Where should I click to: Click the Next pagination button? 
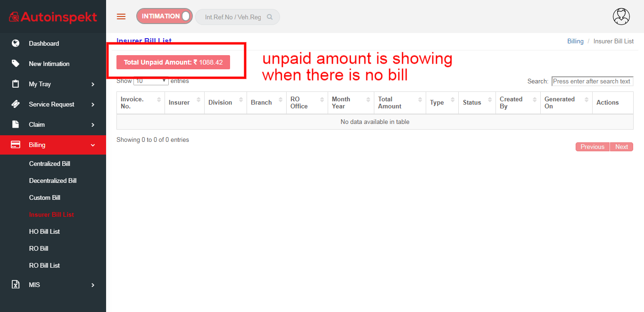click(x=621, y=147)
